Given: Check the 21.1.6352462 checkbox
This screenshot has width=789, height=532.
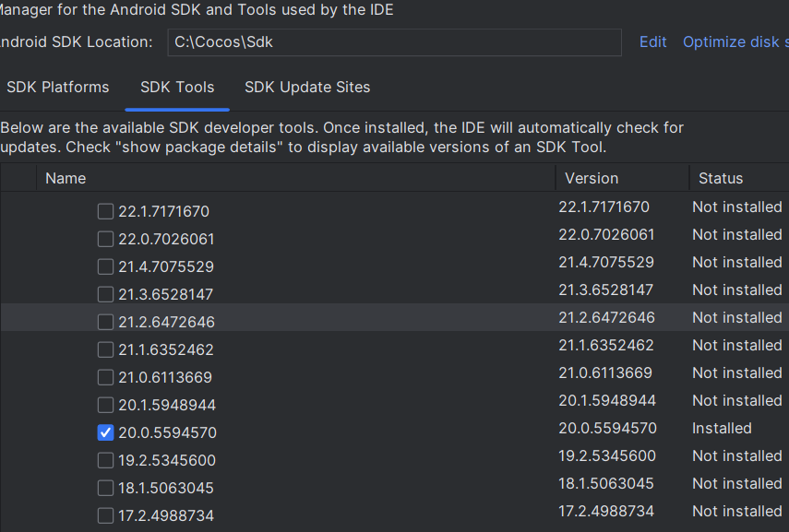Looking at the screenshot, I should [x=105, y=349].
